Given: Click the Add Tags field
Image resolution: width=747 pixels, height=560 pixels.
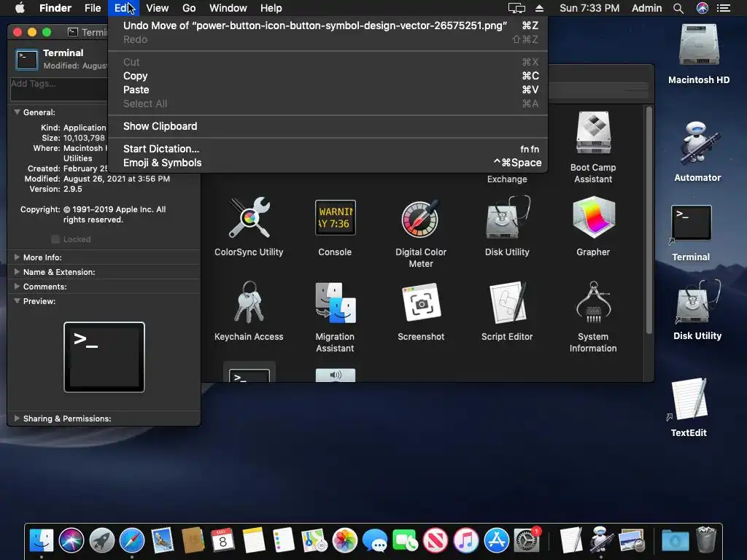Looking at the screenshot, I should [58, 89].
